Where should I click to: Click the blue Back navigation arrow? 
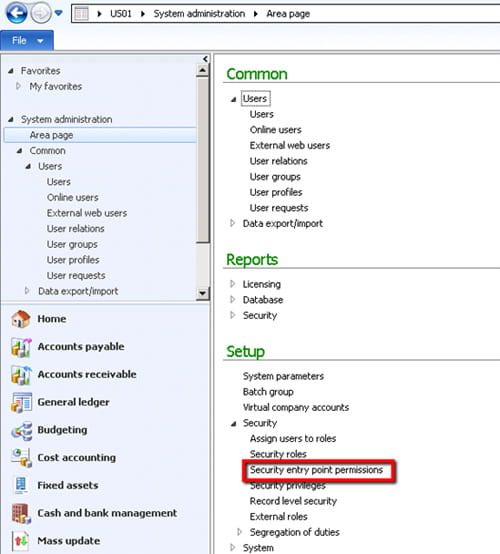pyautogui.click(x=16, y=13)
